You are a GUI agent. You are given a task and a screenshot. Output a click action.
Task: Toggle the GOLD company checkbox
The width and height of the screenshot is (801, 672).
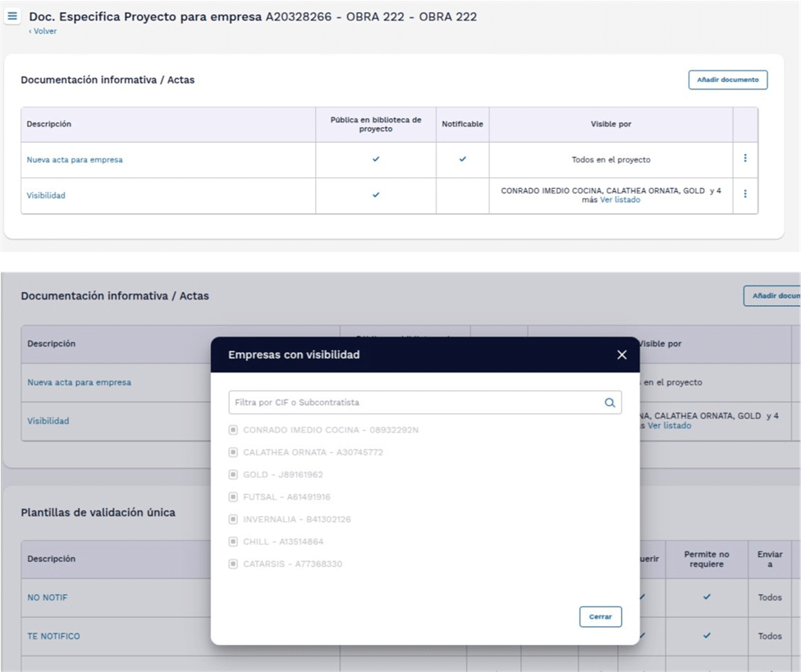point(233,474)
